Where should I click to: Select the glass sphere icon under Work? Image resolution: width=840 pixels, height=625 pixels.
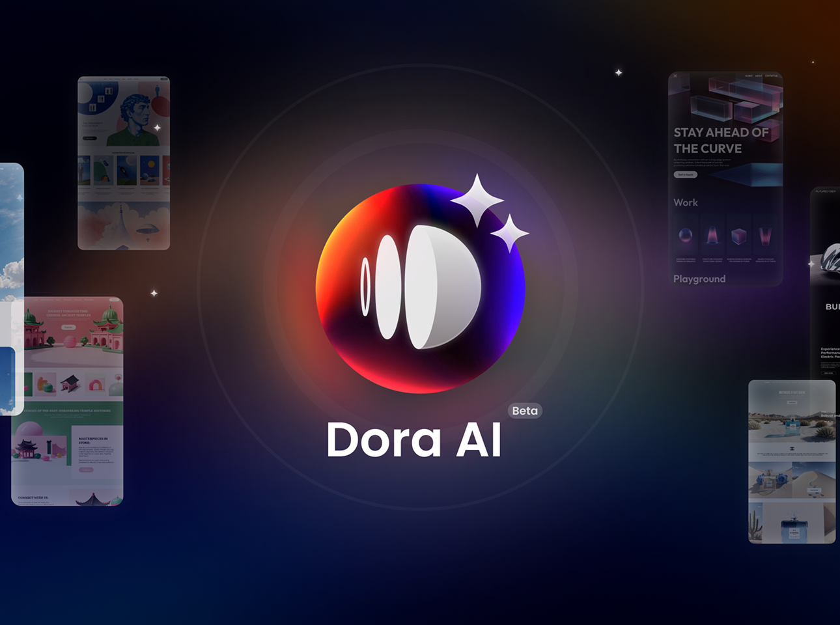(686, 235)
